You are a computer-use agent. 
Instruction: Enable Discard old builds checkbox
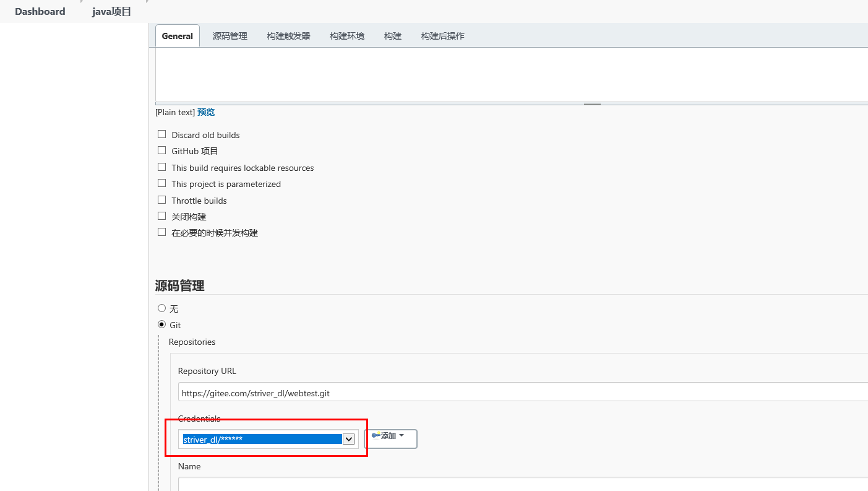162,134
